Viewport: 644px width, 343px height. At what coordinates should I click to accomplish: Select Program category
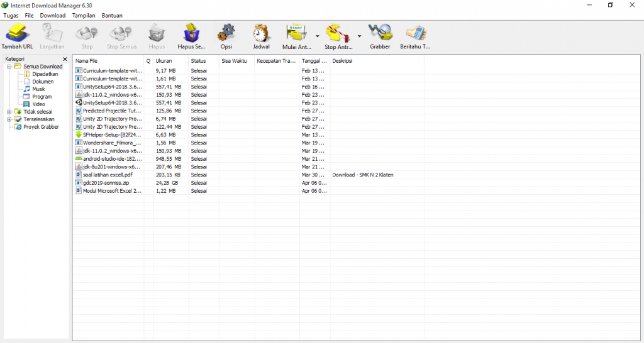pos(42,97)
